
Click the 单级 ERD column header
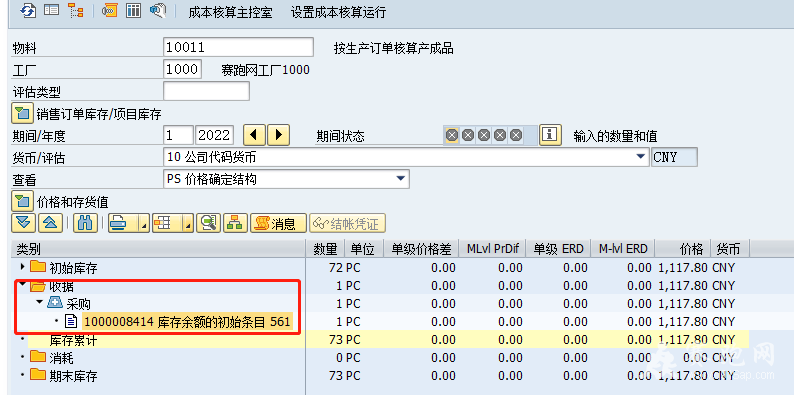tap(559, 249)
